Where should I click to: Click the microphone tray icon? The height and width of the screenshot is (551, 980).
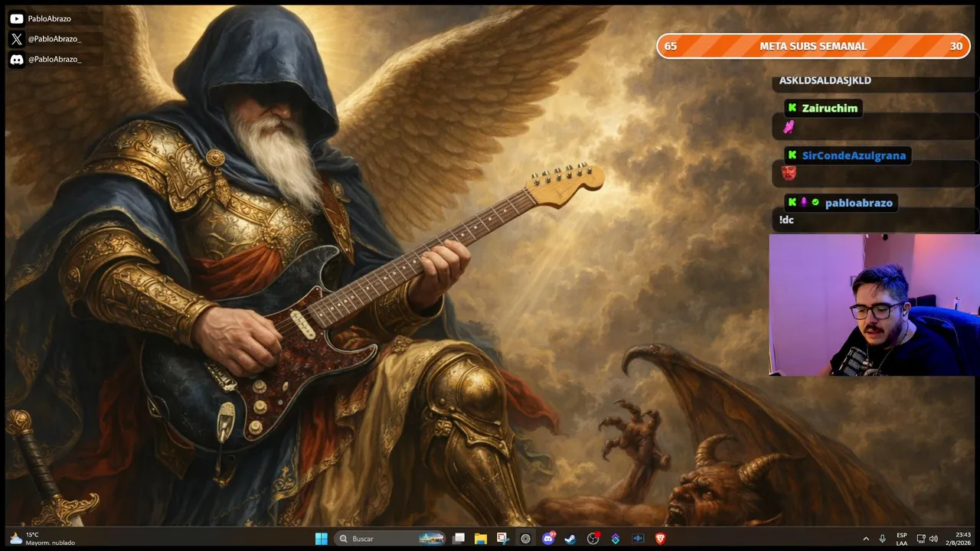tap(883, 539)
